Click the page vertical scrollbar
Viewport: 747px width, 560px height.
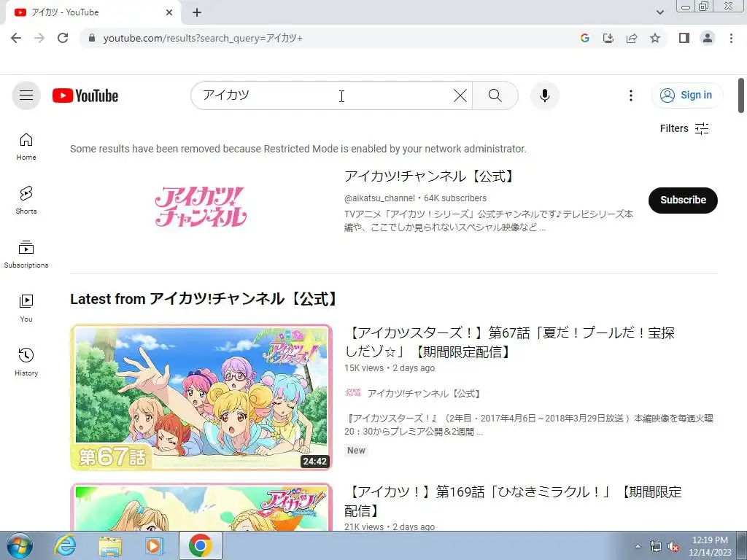pos(741,96)
